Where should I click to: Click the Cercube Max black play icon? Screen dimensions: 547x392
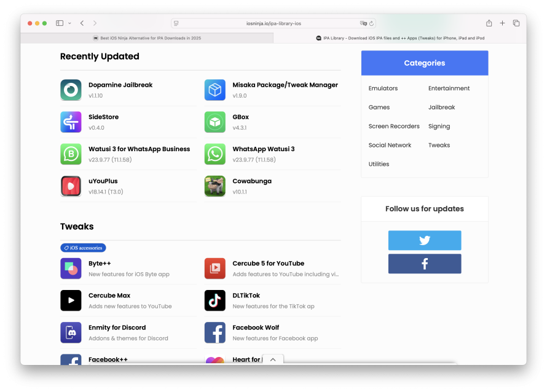click(x=71, y=300)
